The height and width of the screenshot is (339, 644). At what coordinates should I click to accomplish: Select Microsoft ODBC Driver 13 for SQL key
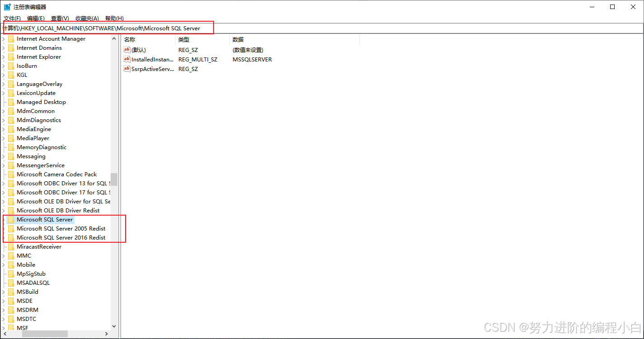[63, 184]
